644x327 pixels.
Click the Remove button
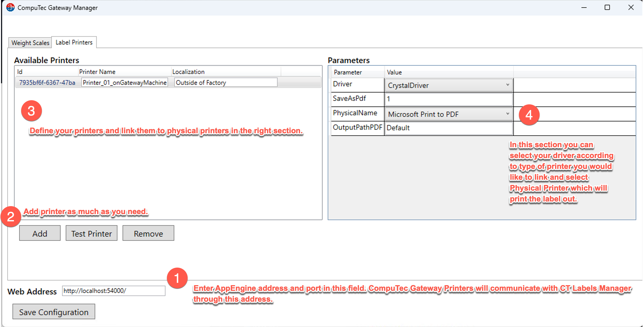pyautogui.click(x=148, y=233)
